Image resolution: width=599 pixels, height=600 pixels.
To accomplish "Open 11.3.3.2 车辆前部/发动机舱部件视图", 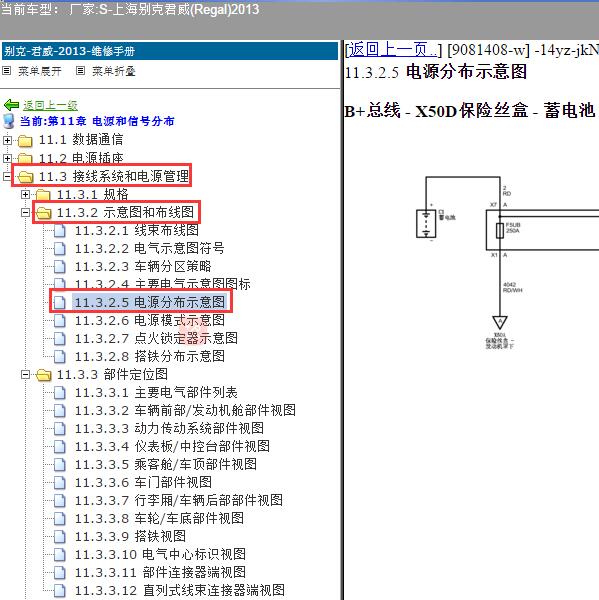I will click(x=185, y=411).
